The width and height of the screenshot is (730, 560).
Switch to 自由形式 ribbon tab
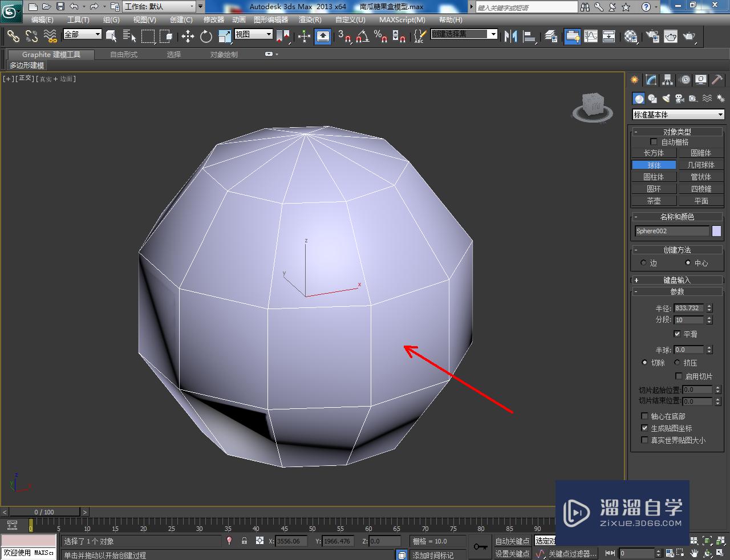pyautogui.click(x=124, y=55)
